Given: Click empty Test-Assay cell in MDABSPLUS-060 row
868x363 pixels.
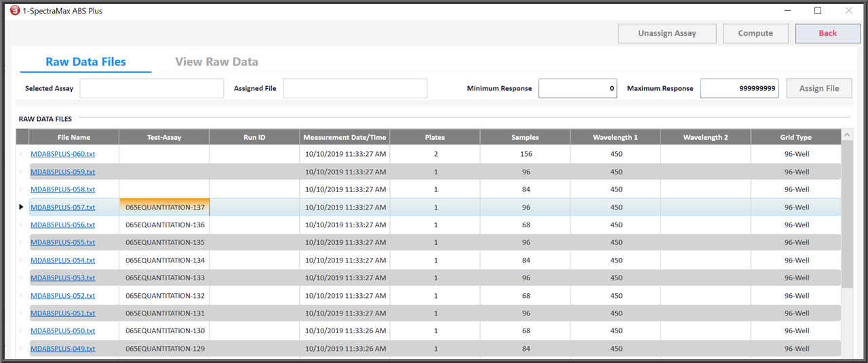Looking at the screenshot, I should [164, 154].
